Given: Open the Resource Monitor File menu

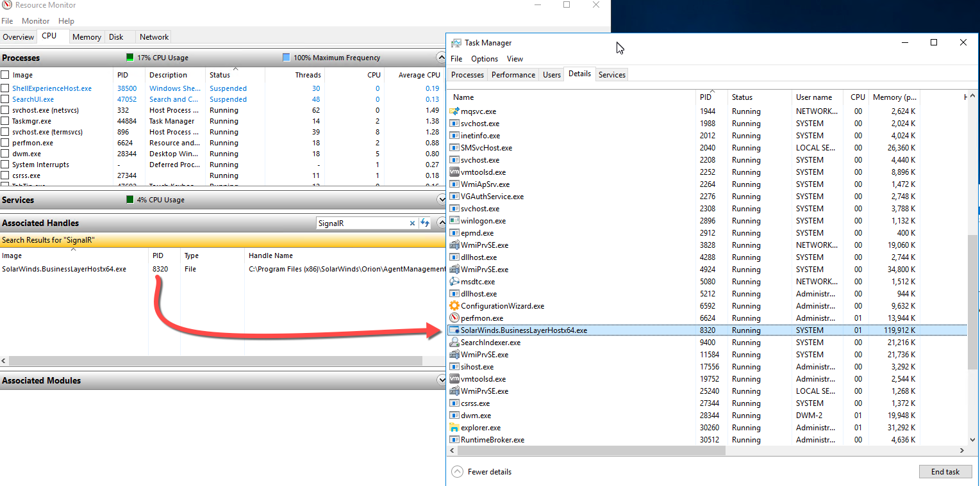Looking at the screenshot, I should 7,21.
